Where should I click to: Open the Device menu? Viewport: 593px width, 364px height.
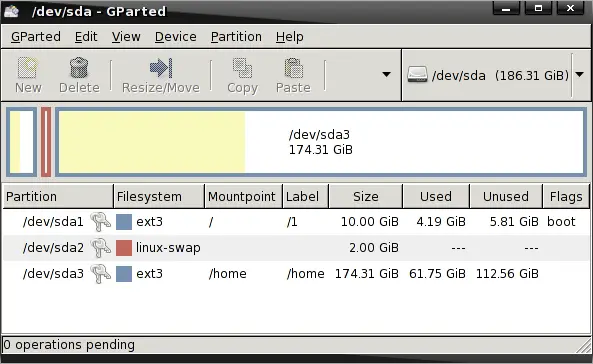pyautogui.click(x=175, y=37)
